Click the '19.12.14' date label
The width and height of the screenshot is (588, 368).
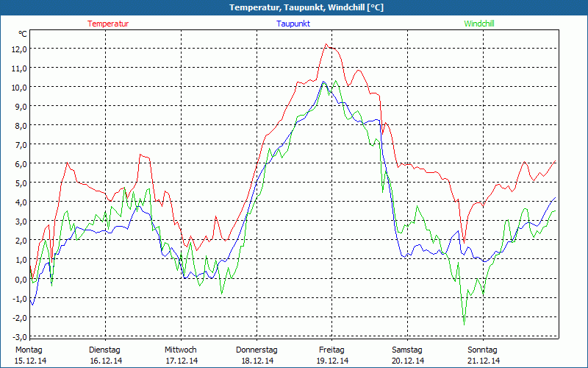pyautogui.click(x=333, y=361)
